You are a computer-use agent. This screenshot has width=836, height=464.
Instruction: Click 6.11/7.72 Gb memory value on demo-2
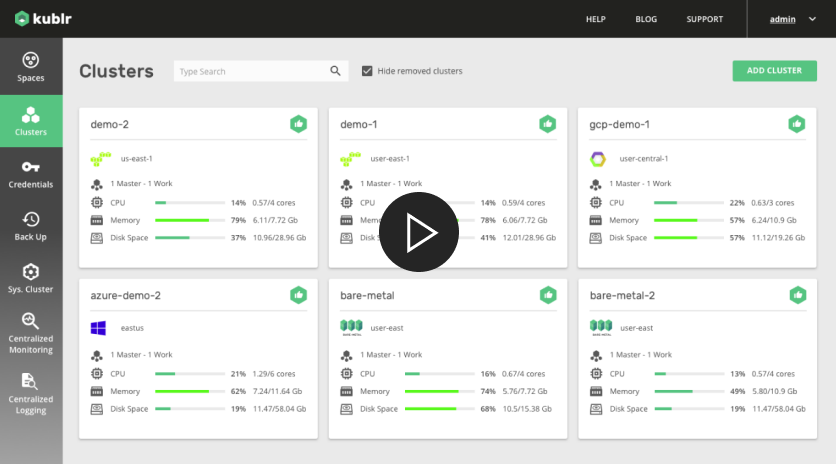(x=275, y=220)
